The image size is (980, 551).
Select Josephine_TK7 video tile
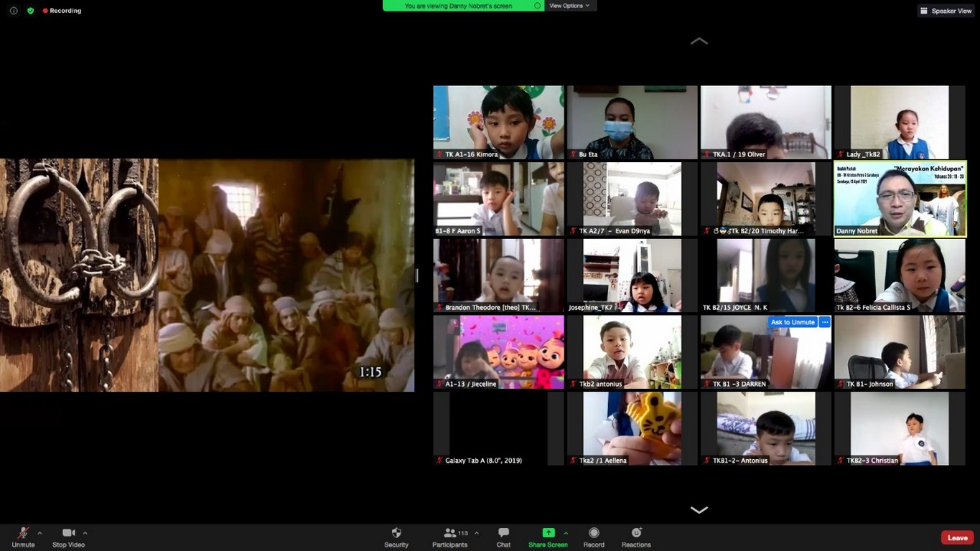tap(633, 275)
